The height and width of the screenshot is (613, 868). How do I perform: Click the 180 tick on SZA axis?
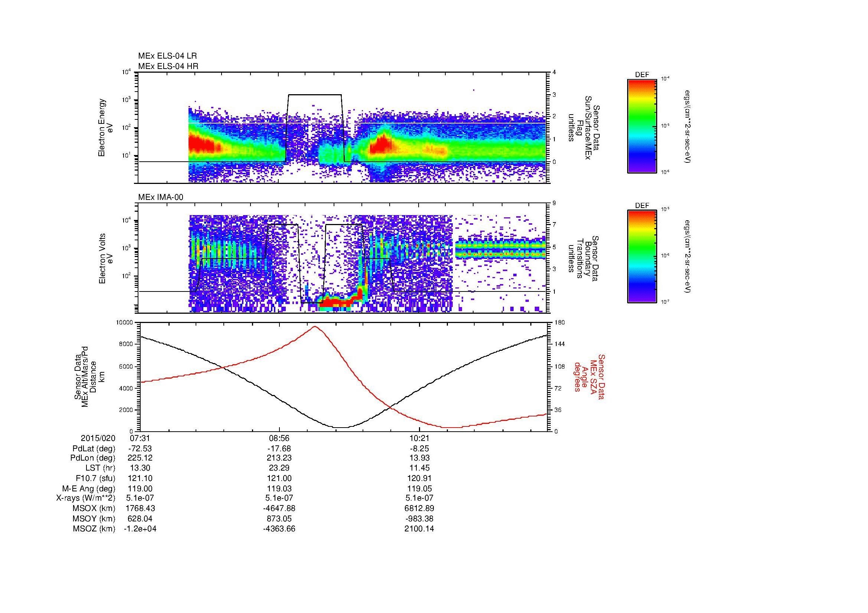click(x=560, y=323)
